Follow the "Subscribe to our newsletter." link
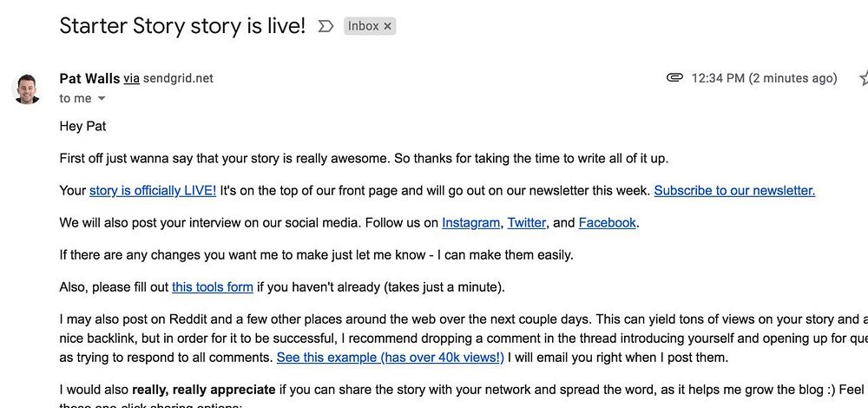The image size is (868, 408). (x=734, y=190)
